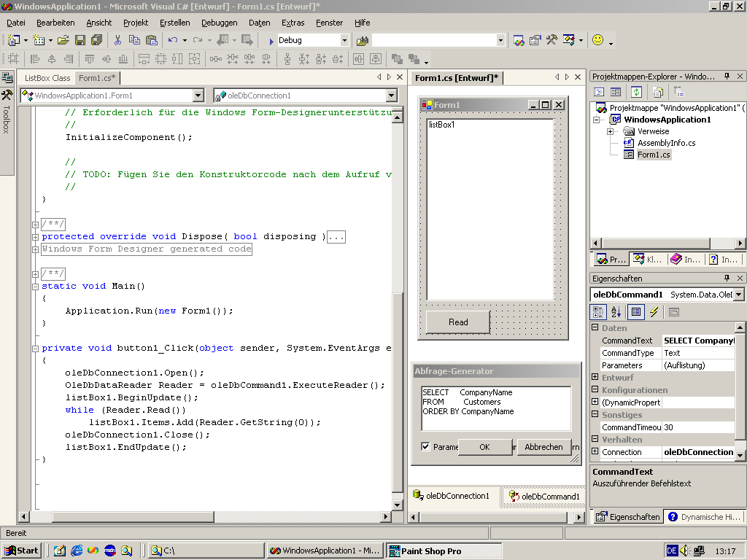Expand the collapsed Dispose method
The width and height of the screenshot is (747, 560).
(x=35, y=237)
